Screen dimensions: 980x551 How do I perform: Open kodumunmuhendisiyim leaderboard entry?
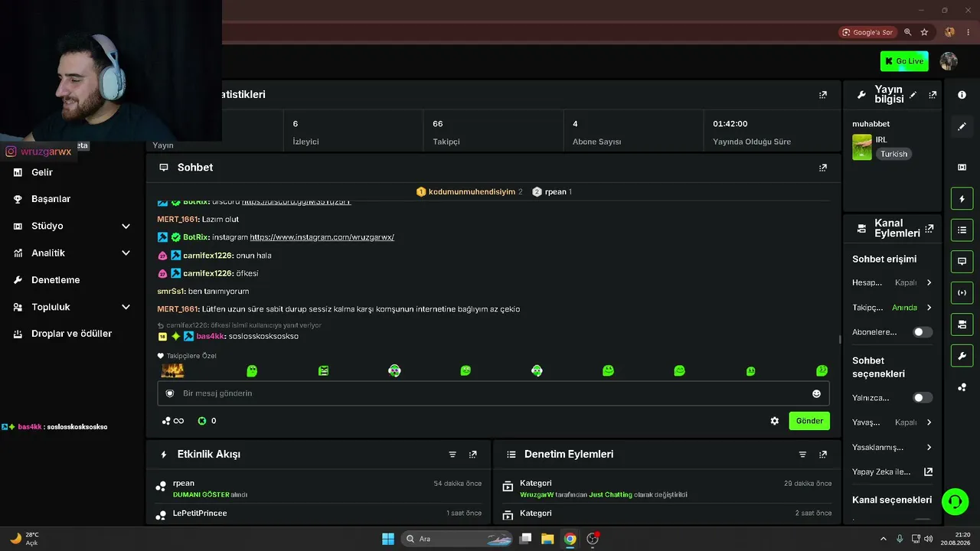coord(469,192)
